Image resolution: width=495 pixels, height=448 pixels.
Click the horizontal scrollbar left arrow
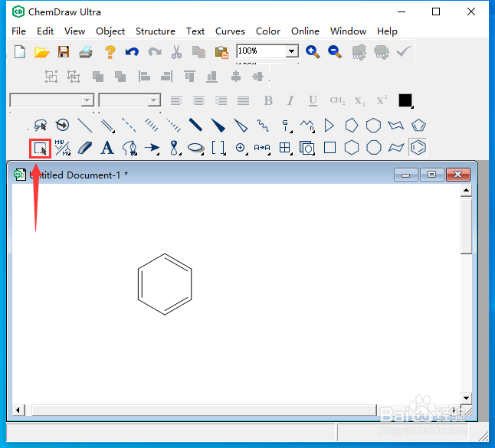click(x=18, y=410)
